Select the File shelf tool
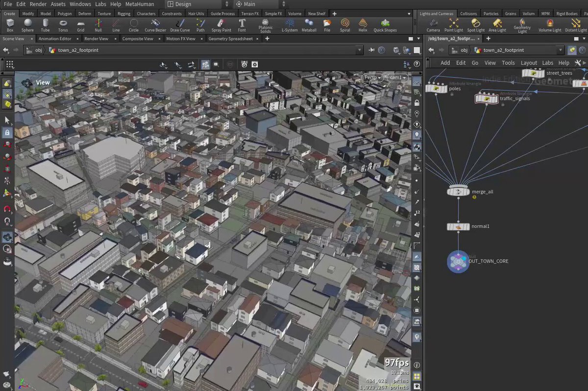588x391 pixels. (x=327, y=25)
